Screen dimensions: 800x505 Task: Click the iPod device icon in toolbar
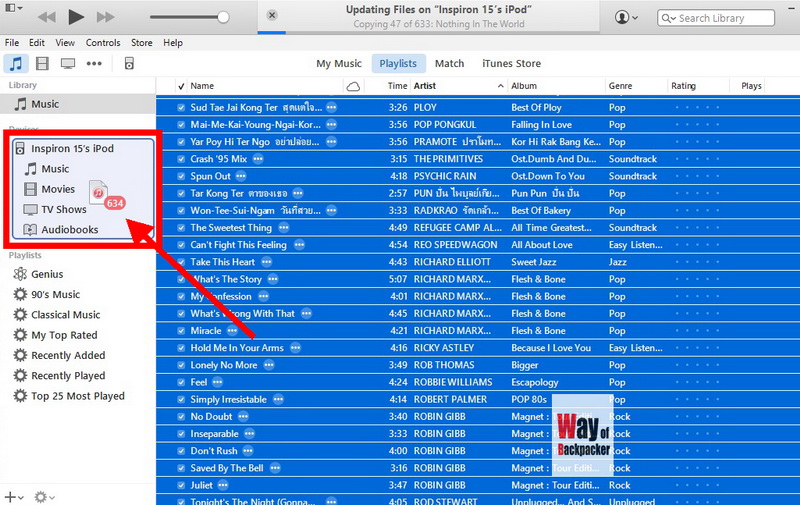pyautogui.click(x=129, y=64)
